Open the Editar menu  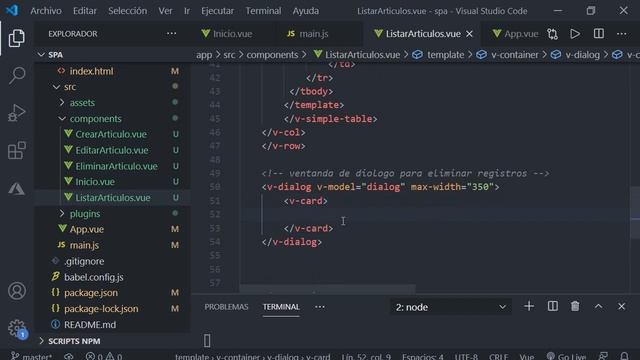[84, 11]
